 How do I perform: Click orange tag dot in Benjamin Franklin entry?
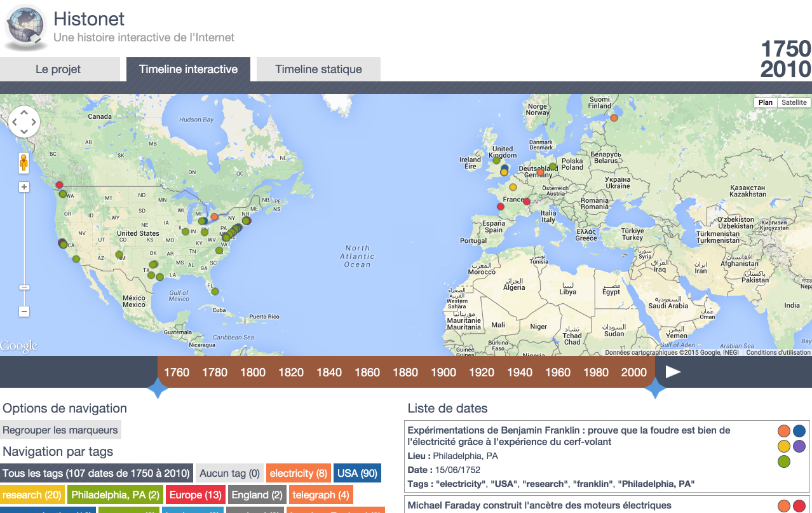tap(784, 430)
